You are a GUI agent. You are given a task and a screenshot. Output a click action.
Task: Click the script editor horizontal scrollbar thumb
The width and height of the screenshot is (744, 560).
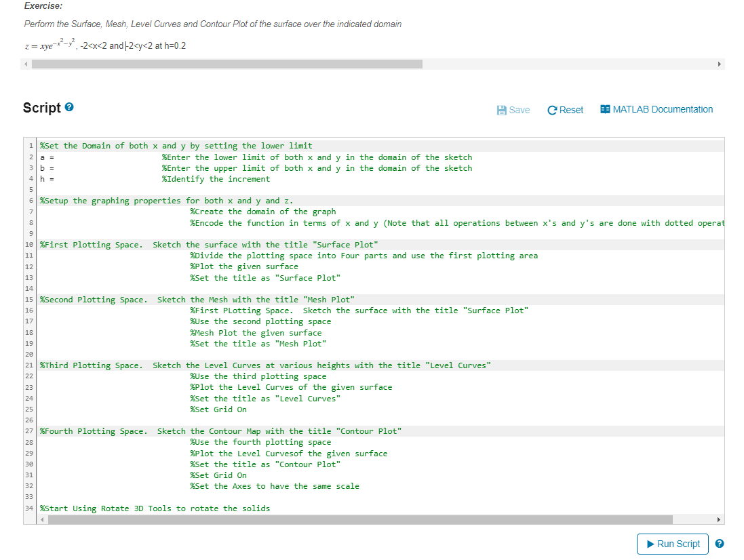pos(360,520)
